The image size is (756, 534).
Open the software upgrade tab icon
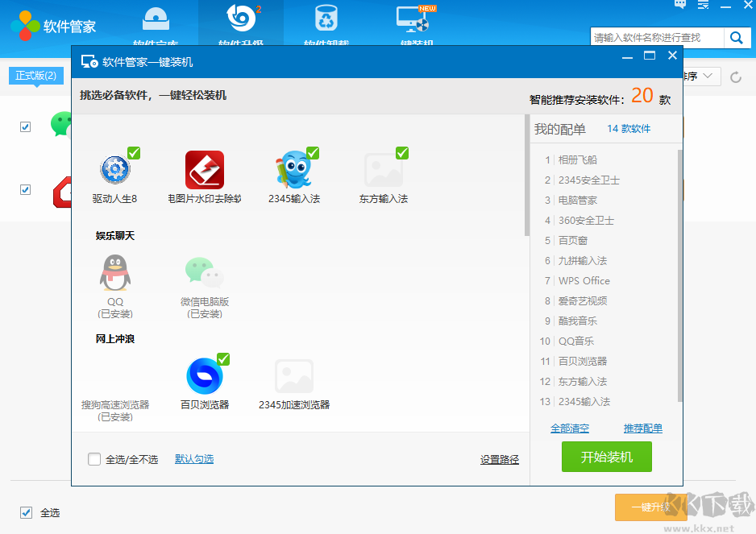pos(241,18)
